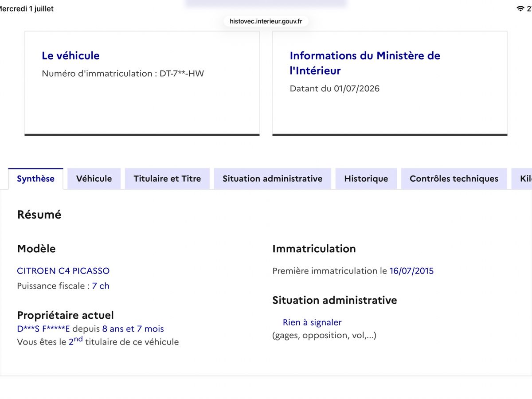Open the Titulaire et Titre tab
This screenshot has height=399, width=532.
pos(167,179)
